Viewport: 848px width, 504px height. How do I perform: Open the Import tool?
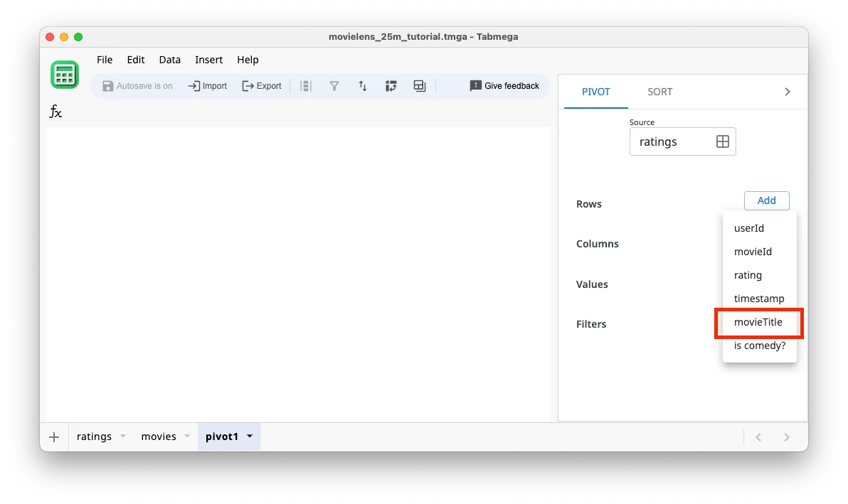click(207, 85)
